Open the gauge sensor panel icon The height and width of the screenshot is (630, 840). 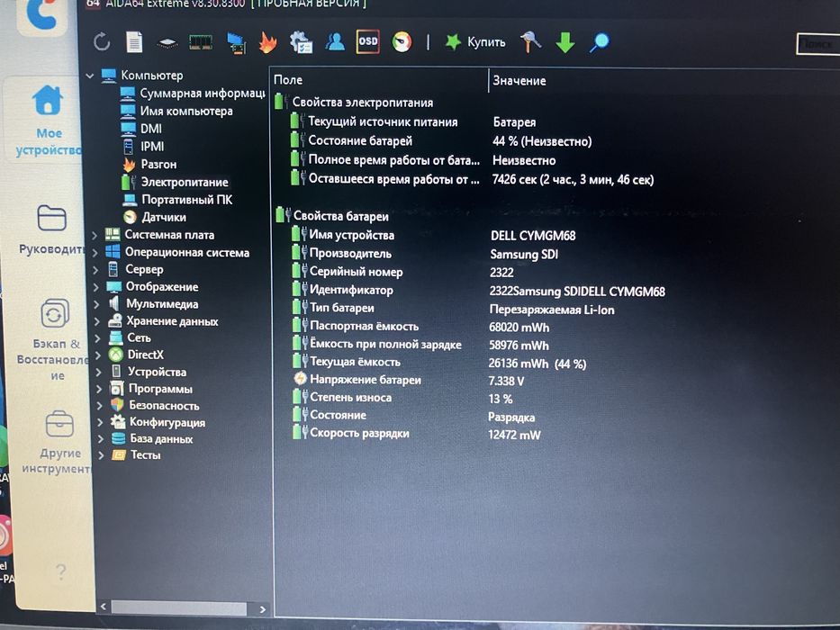coord(402,41)
